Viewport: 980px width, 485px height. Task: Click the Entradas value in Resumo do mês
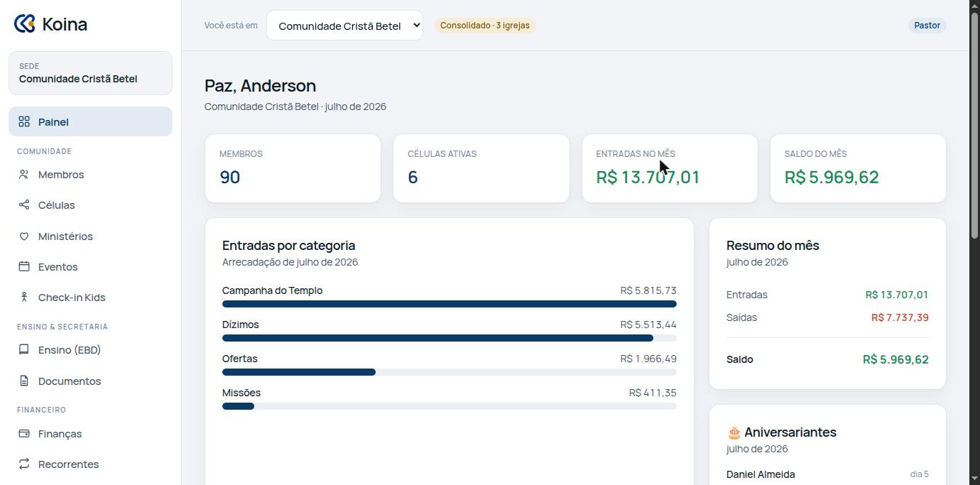897,295
